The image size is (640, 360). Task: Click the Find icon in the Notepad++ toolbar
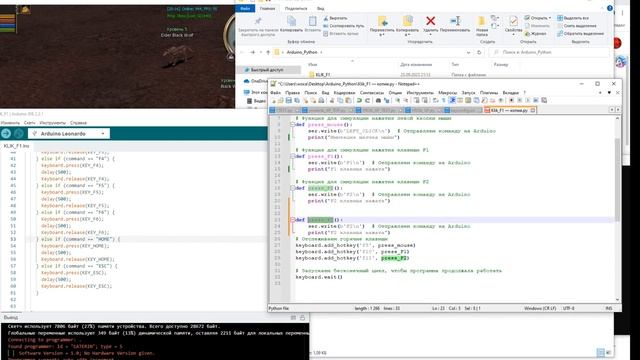click(378, 100)
